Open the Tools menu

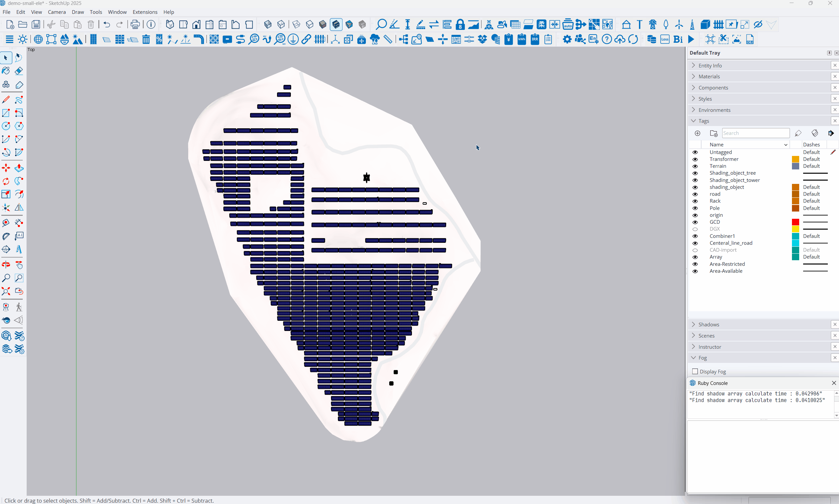[x=96, y=12]
